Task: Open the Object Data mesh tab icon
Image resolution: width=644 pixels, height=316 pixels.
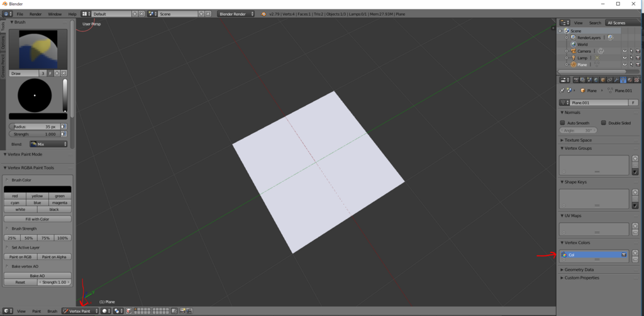Action: [623, 80]
